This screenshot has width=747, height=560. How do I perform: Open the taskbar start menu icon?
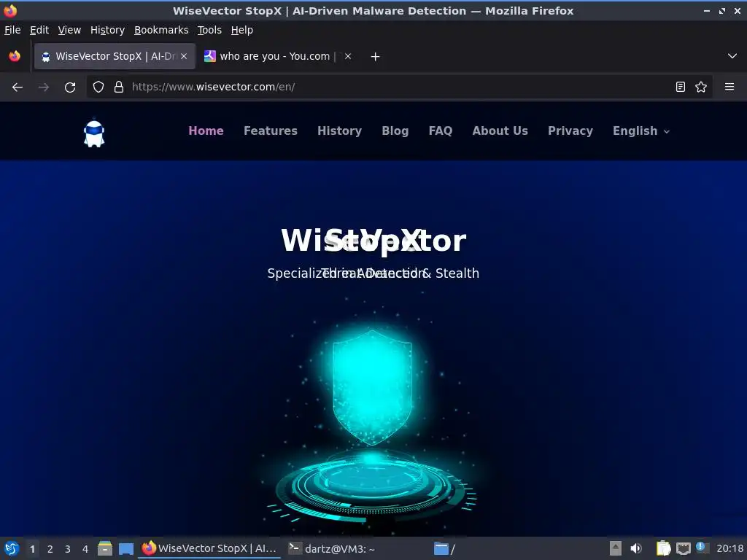click(x=12, y=548)
